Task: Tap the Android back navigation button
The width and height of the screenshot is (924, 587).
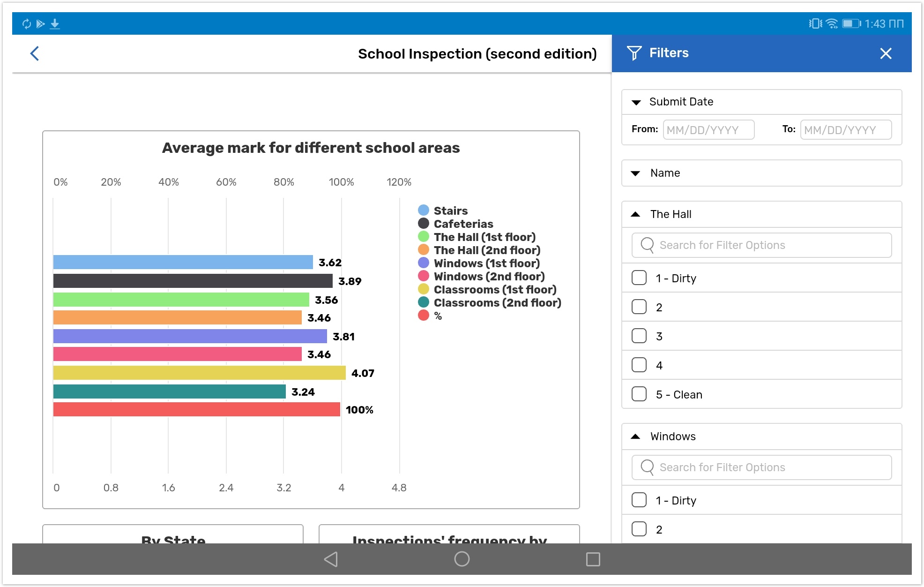Action: (331, 559)
